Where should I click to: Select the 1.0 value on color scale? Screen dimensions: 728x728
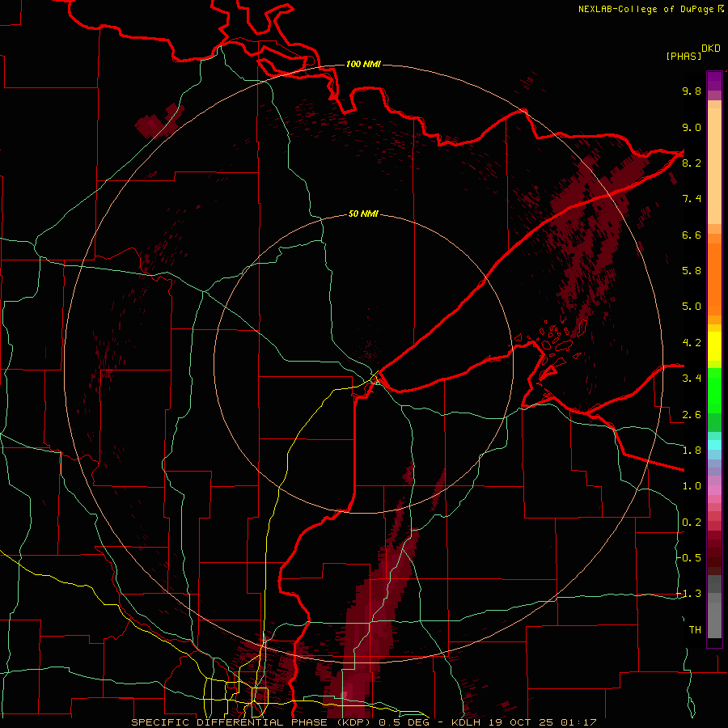point(692,486)
